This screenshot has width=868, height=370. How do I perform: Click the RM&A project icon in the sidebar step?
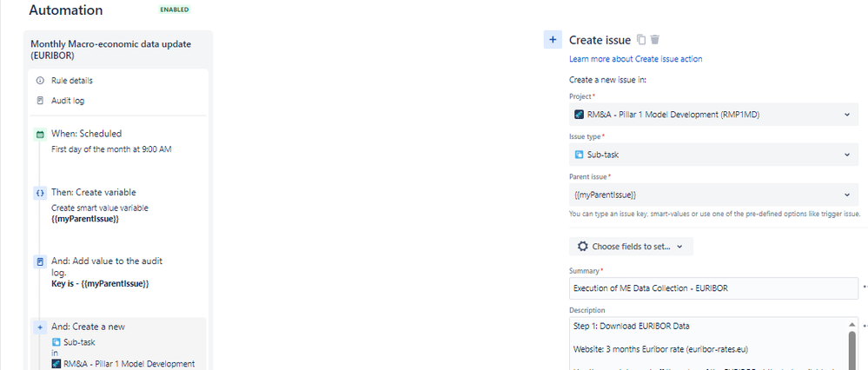(x=56, y=363)
